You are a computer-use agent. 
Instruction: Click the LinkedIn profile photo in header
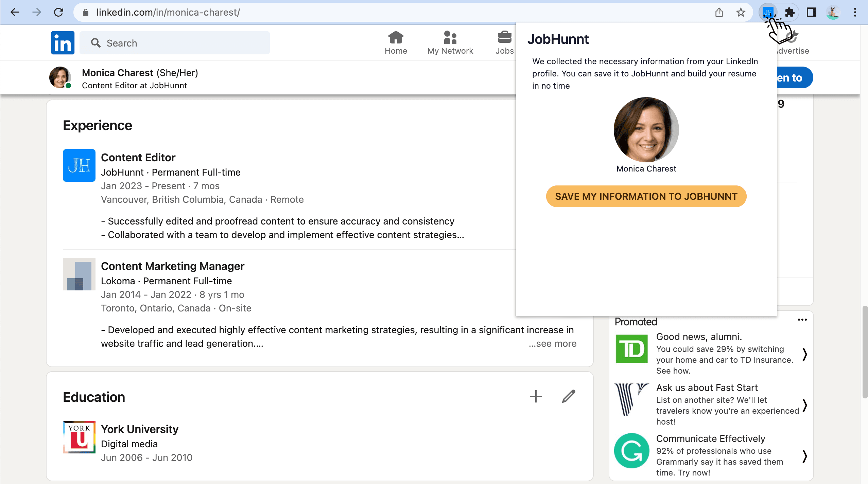59,78
